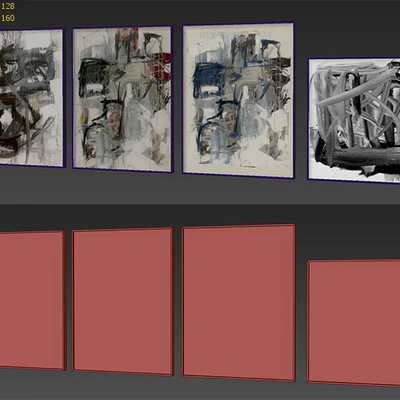Select the black-and-white brushstroke painting
The width and height of the screenshot is (400, 400).
tap(354, 121)
